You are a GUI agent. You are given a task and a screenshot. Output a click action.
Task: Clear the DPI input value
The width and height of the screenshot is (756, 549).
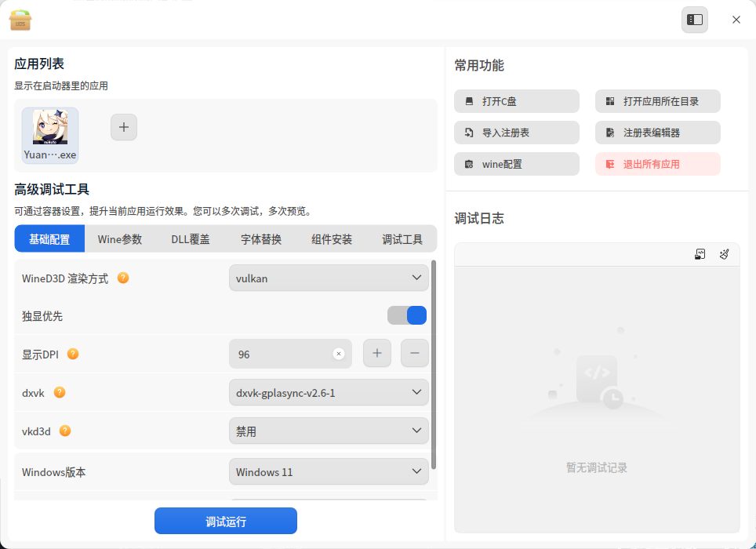(339, 354)
